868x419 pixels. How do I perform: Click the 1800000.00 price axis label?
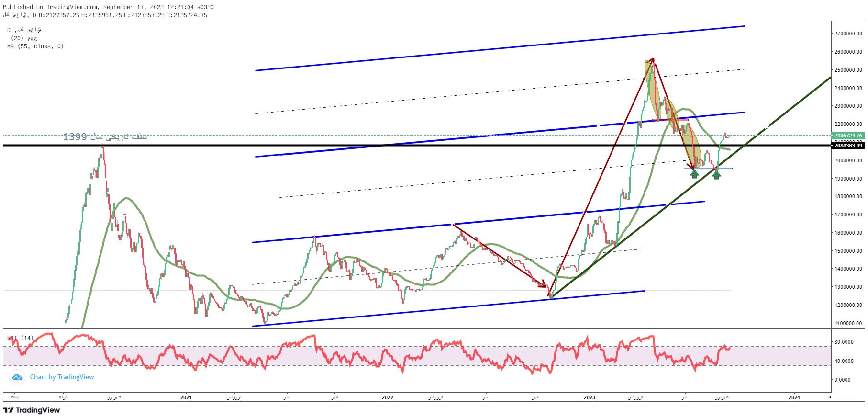coord(848,196)
